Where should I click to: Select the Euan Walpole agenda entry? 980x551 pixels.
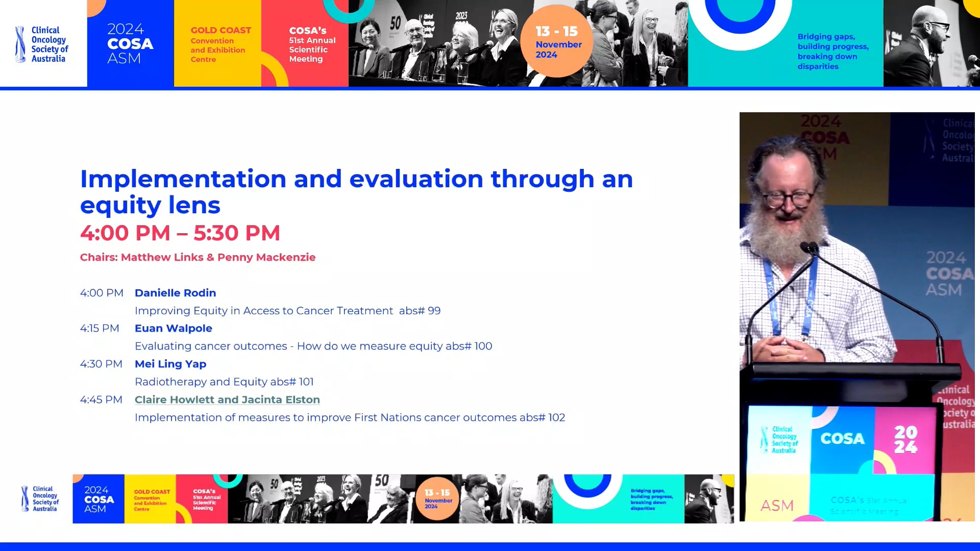(x=173, y=328)
